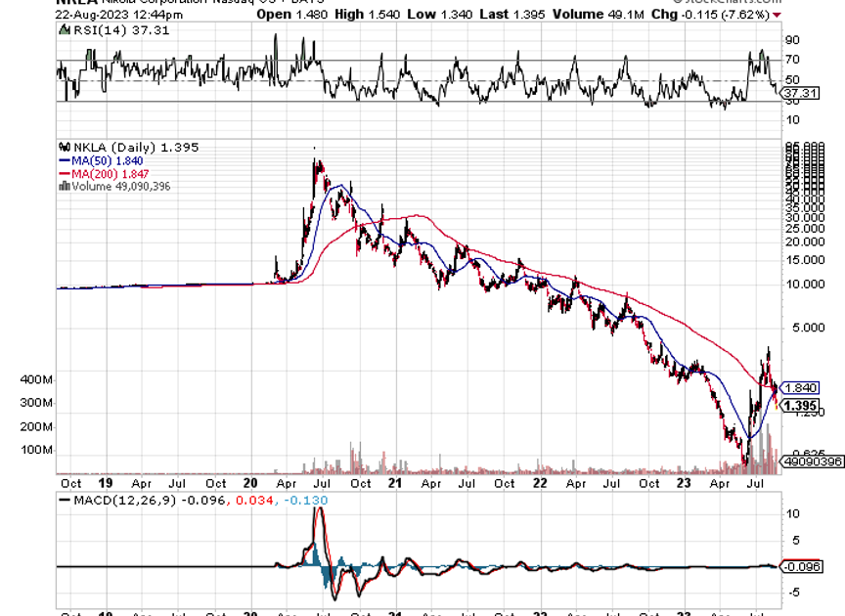
Task: Click the 1.395 last price tag
Action: (x=800, y=405)
